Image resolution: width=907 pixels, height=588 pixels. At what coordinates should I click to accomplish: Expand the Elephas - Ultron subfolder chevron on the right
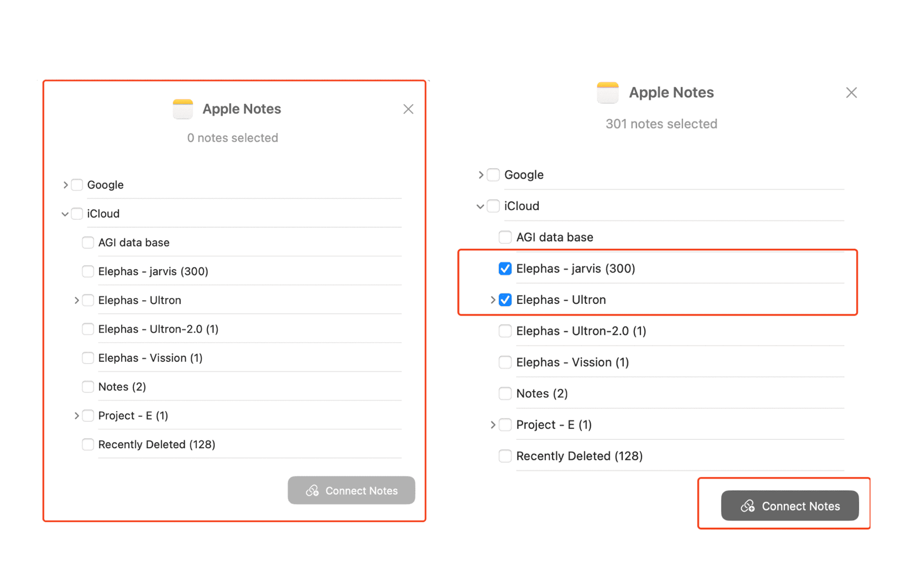point(493,300)
